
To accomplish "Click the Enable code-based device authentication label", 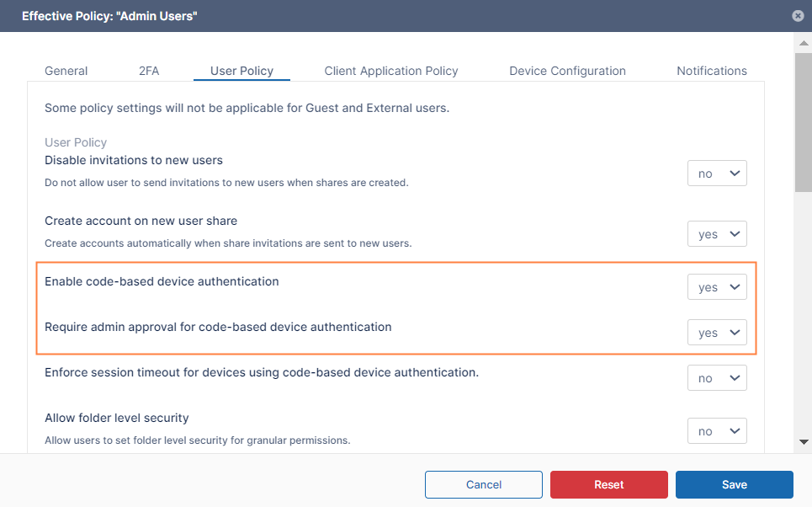I will point(162,281).
